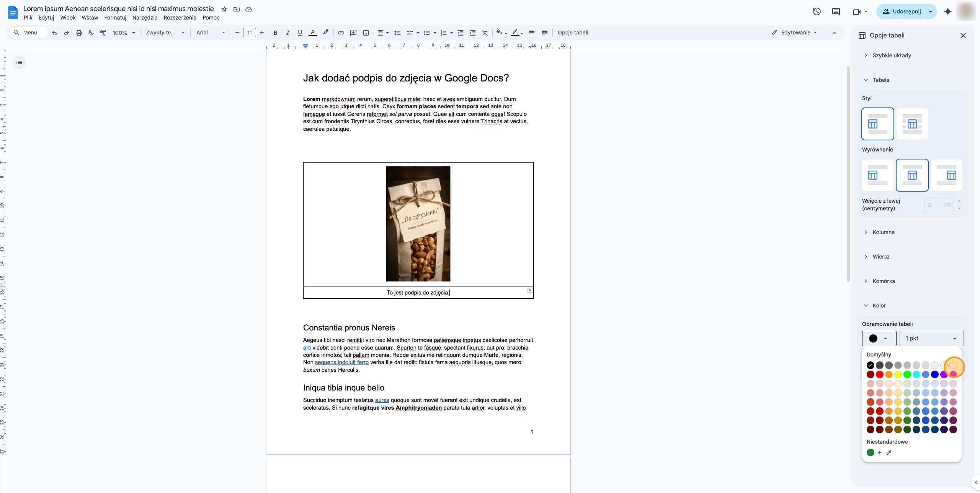This screenshot has width=980, height=493.
Task: Click the print icon in toolbar
Action: 79,33
